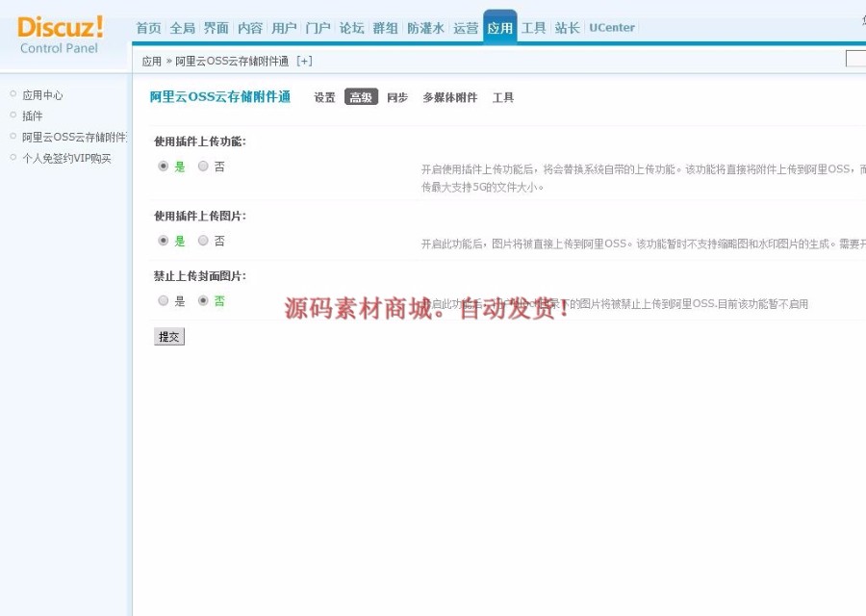The image size is (866, 616).
Task: Open the UCenter top menu
Action: pos(612,28)
